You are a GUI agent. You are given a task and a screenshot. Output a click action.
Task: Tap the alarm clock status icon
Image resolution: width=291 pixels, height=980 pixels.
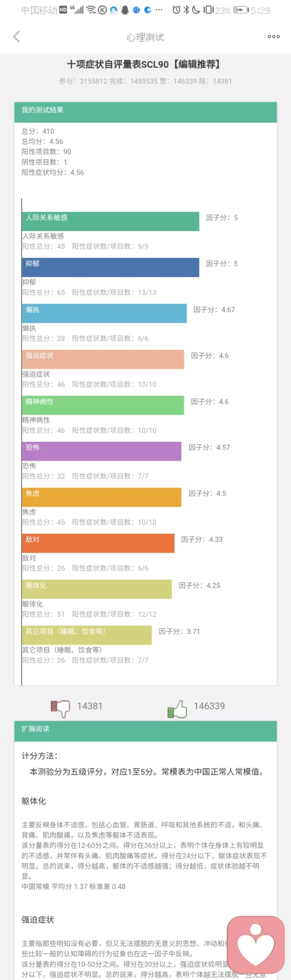176,10
